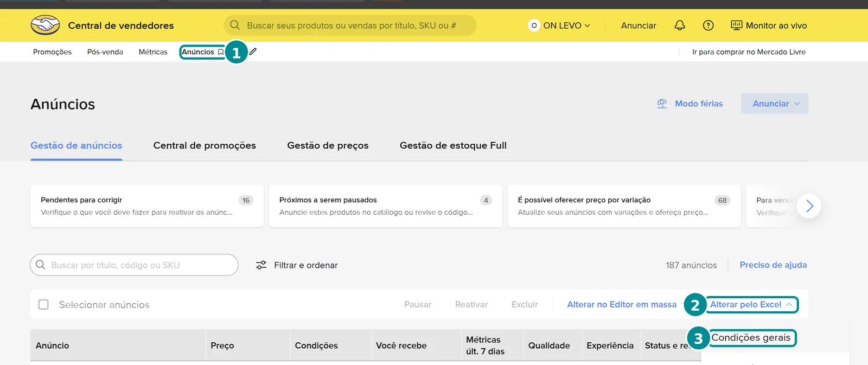This screenshot has height=365, width=868.
Task: Open the Próximos a serem pausados card
Action: 386,206
